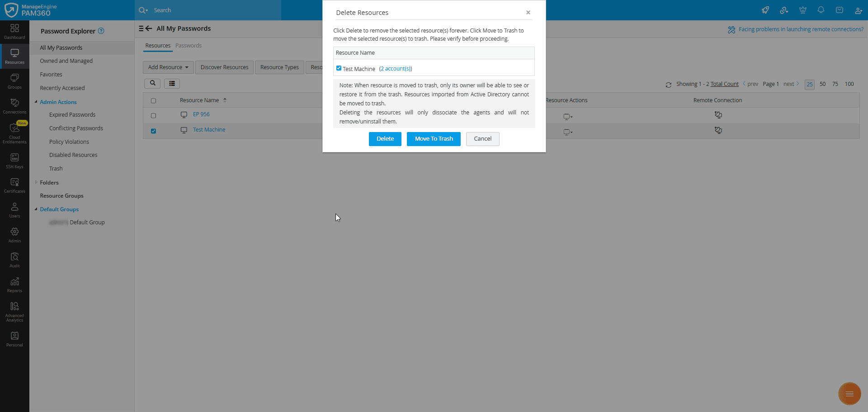Click the search magnifier below Add Resource

tap(152, 83)
